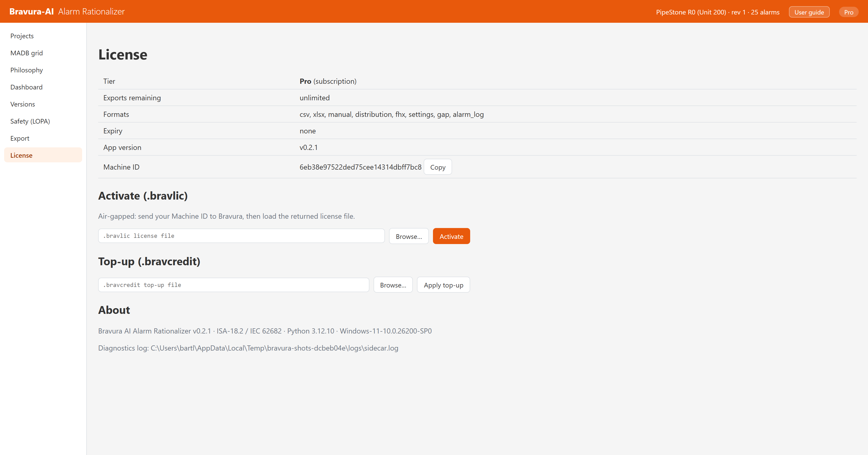
Task: Click the 'Activate (.bravlic)' heading
Action: [x=143, y=196]
